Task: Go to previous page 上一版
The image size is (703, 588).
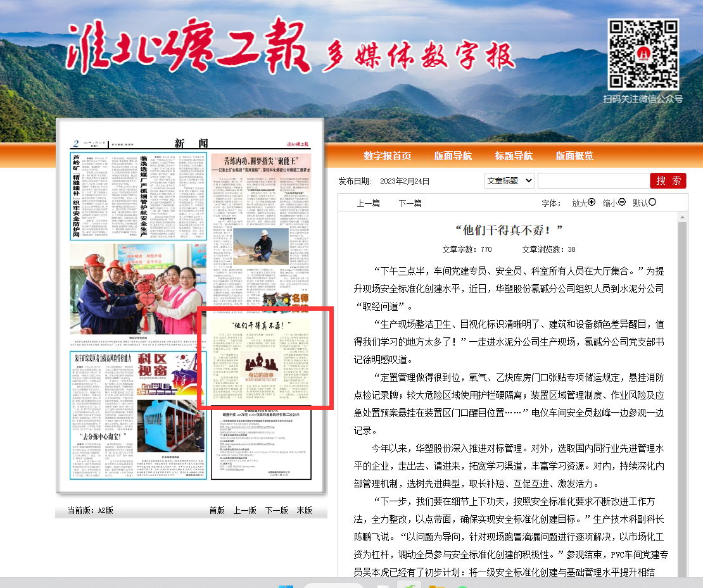Action: coord(244,510)
